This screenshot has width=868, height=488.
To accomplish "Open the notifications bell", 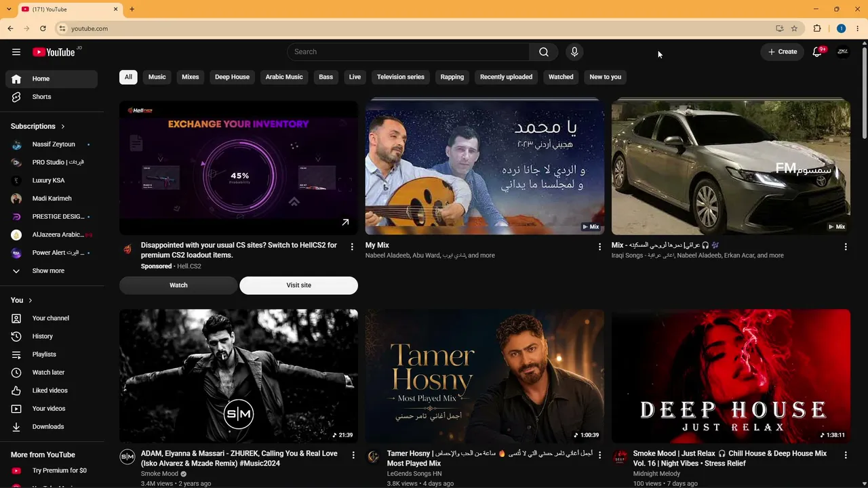I will tap(817, 52).
